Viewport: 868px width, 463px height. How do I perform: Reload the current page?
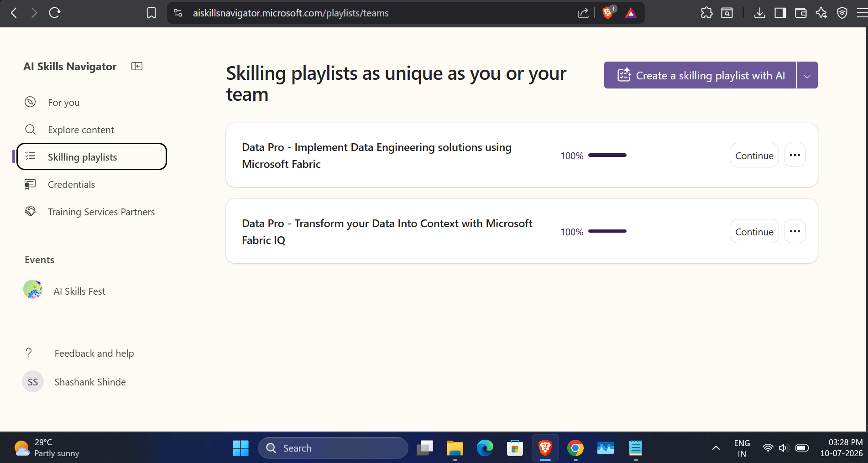pos(55,13)
